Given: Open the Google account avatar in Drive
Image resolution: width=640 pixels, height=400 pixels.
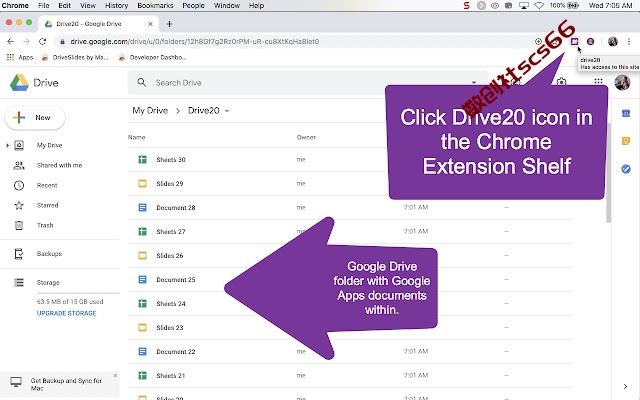Looking at the screenshot, I should tap(622, 82).
